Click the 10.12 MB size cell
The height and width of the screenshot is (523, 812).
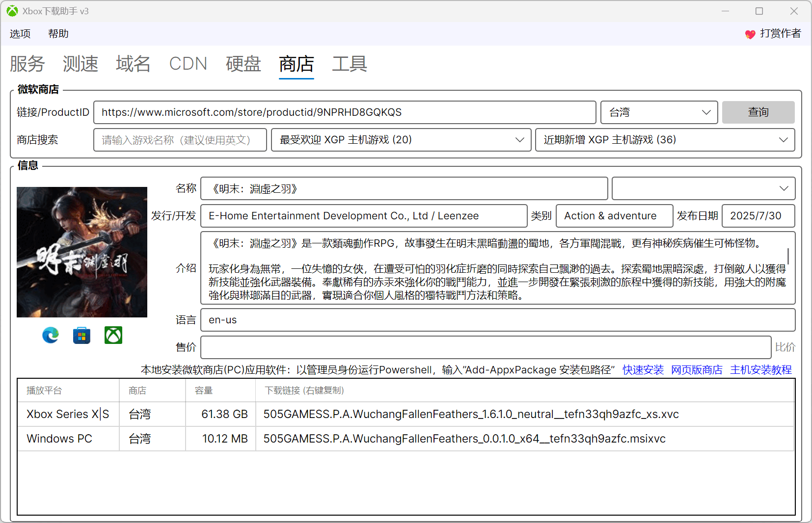click(x=220, y=439)
